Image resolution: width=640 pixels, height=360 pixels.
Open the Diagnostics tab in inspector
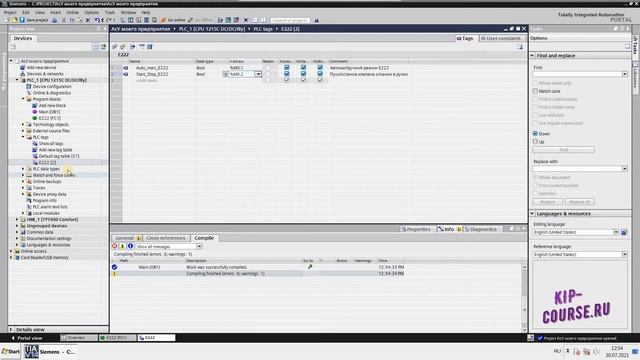[x=481, y=229]
